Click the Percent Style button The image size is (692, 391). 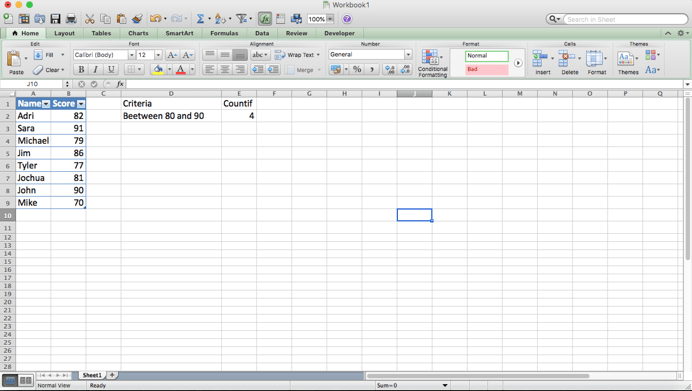pyautogui.click(x=357, y=69)
